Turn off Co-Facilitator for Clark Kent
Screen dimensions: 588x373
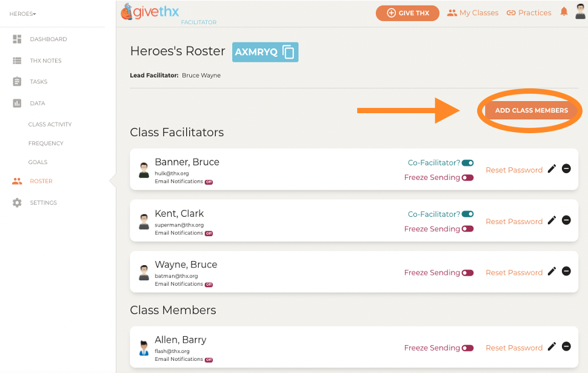coord(467,214)
